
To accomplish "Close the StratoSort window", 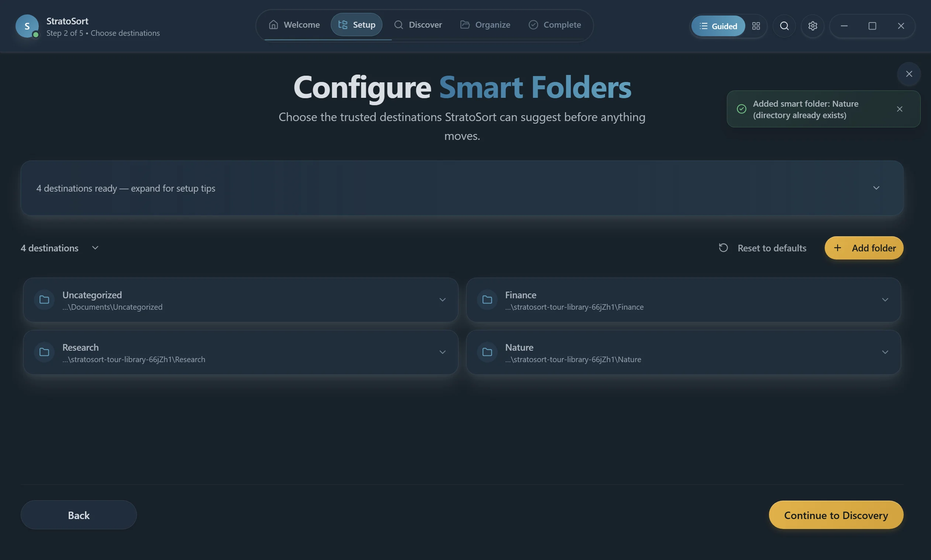I will pyautogui.click(x=901, y=26).
